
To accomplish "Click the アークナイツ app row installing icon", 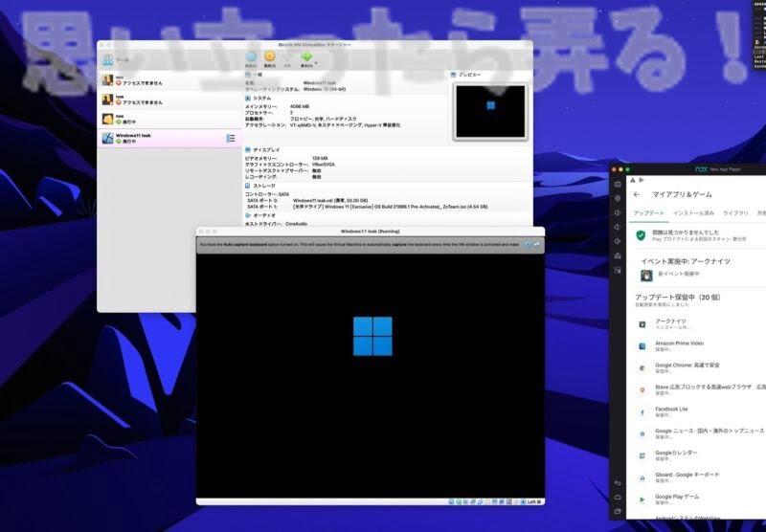I will 642,324.
